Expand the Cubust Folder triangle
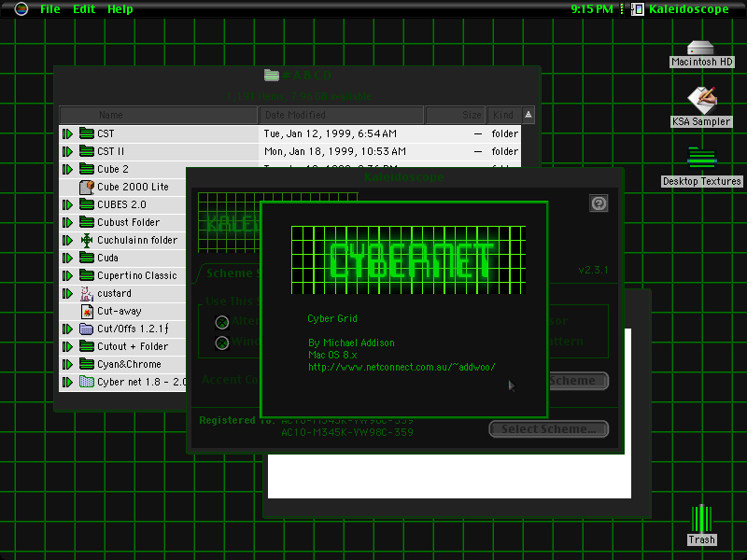 (x=67, y=222)
